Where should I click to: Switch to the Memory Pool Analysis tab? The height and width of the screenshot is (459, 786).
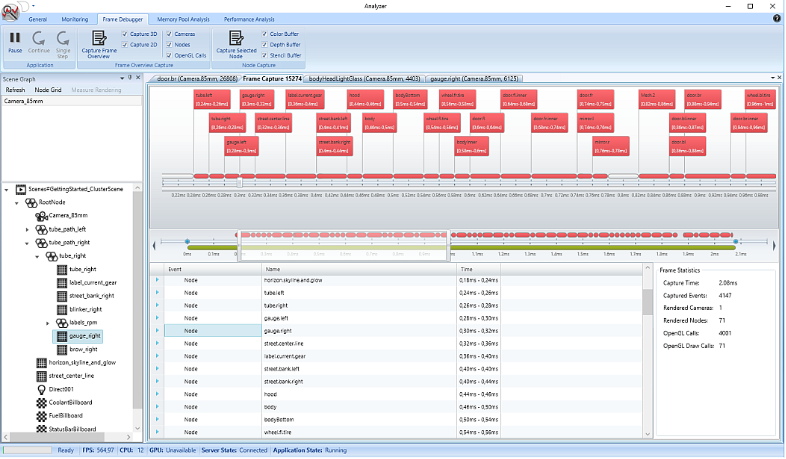click(183, 19)
